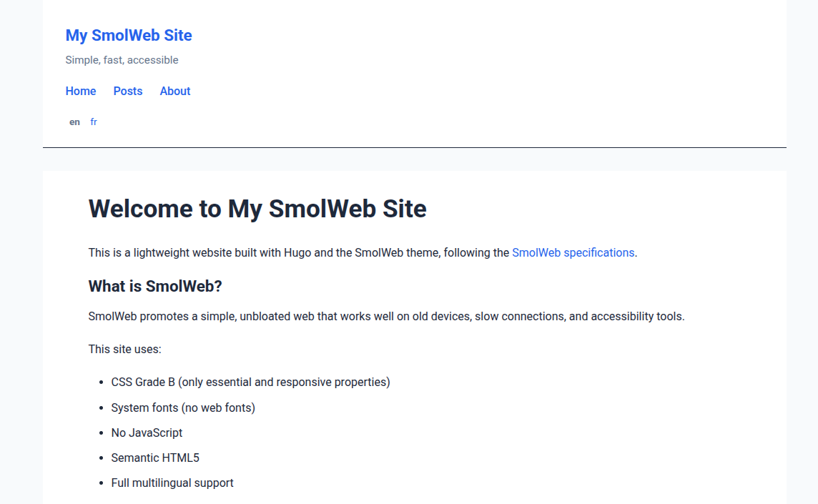
Task: Click the What is SmolWeb? subheading
Action: 155,286
